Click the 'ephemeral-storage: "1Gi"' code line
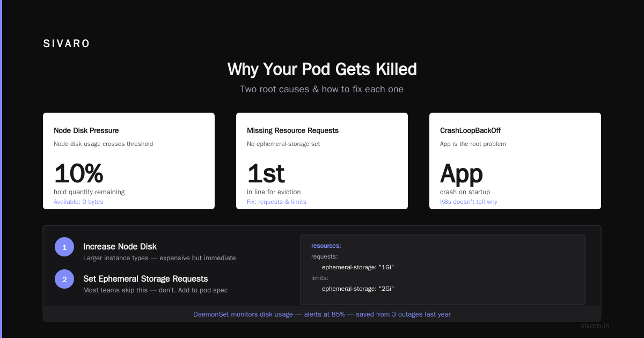This screenshot has height=338, width=644. point(358,267)
